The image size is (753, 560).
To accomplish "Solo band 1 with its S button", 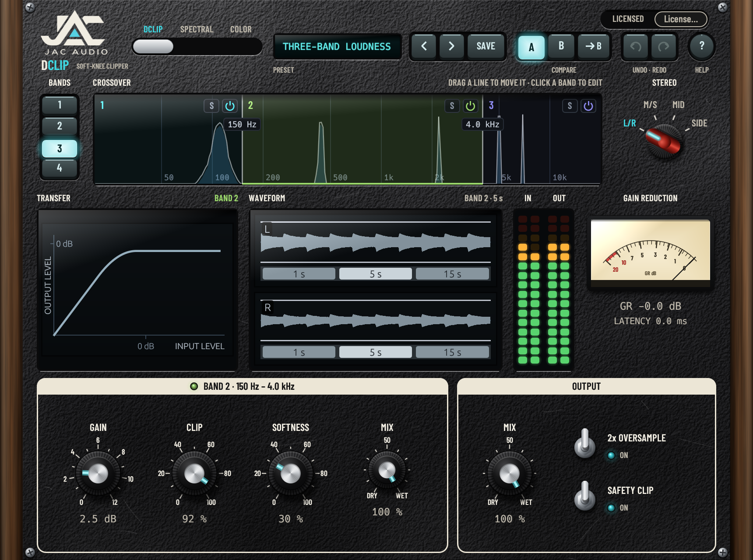I will point(211,106).
